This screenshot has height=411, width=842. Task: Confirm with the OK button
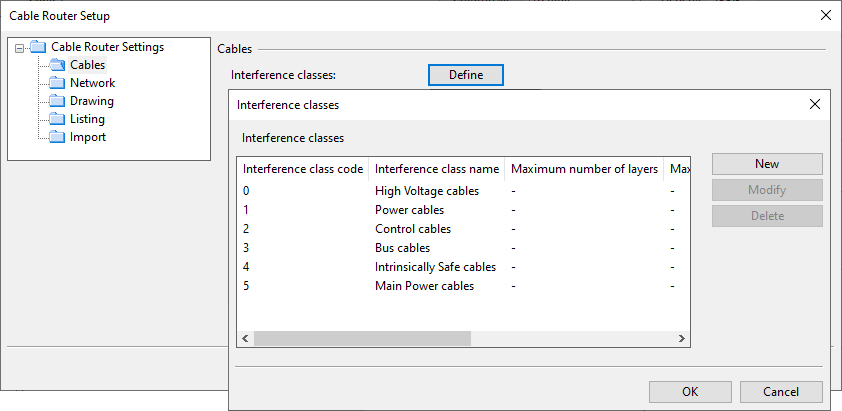[690, 392]
